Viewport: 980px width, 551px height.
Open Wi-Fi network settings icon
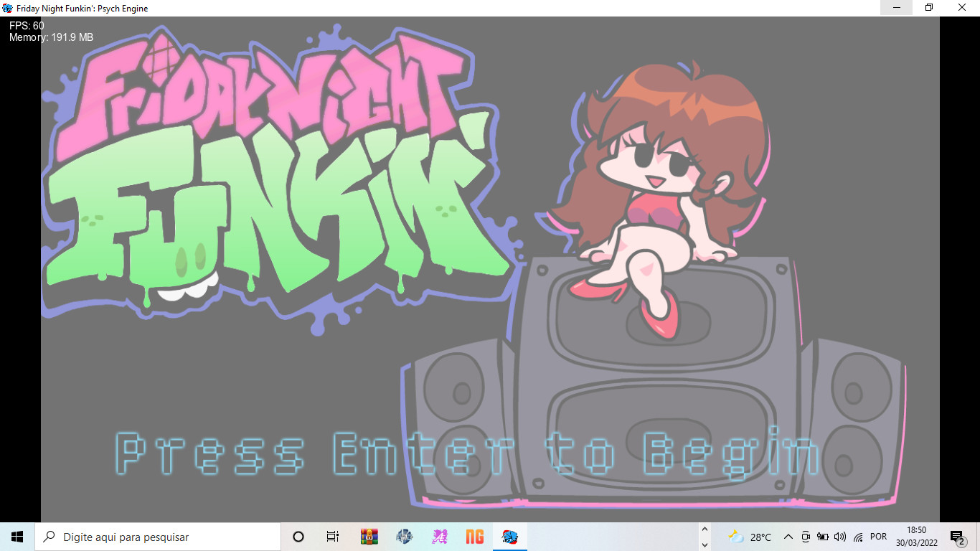tap(858, 537)
